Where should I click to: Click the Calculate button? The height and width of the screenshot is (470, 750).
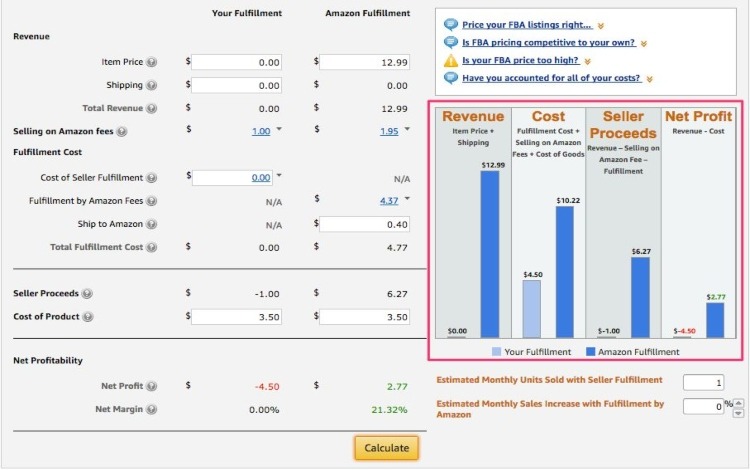point(386,448)
